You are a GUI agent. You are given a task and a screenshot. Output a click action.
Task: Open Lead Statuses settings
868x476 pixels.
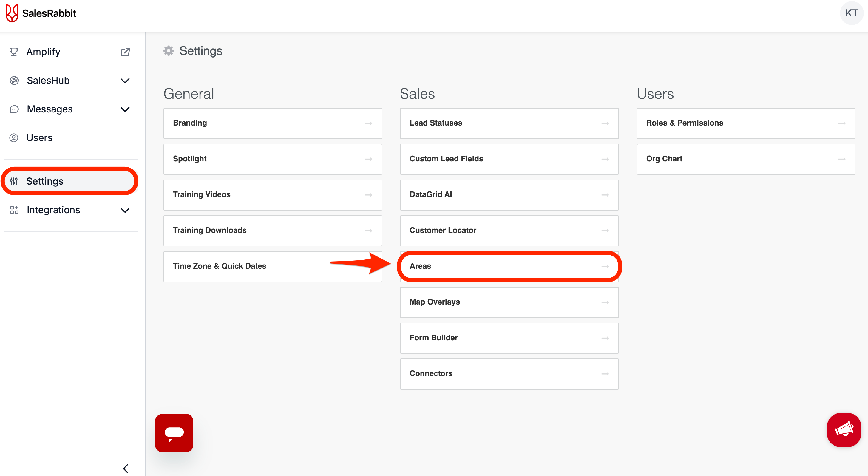(x=509, y=123)
